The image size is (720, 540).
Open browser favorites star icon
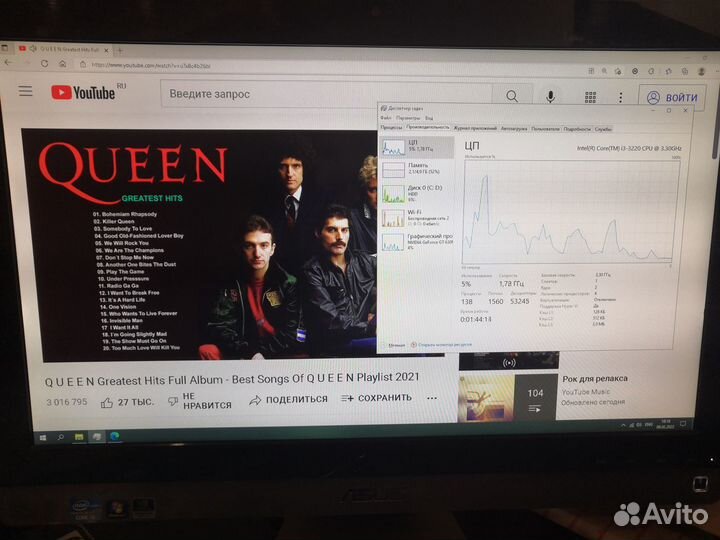click(x=668, y=71)
